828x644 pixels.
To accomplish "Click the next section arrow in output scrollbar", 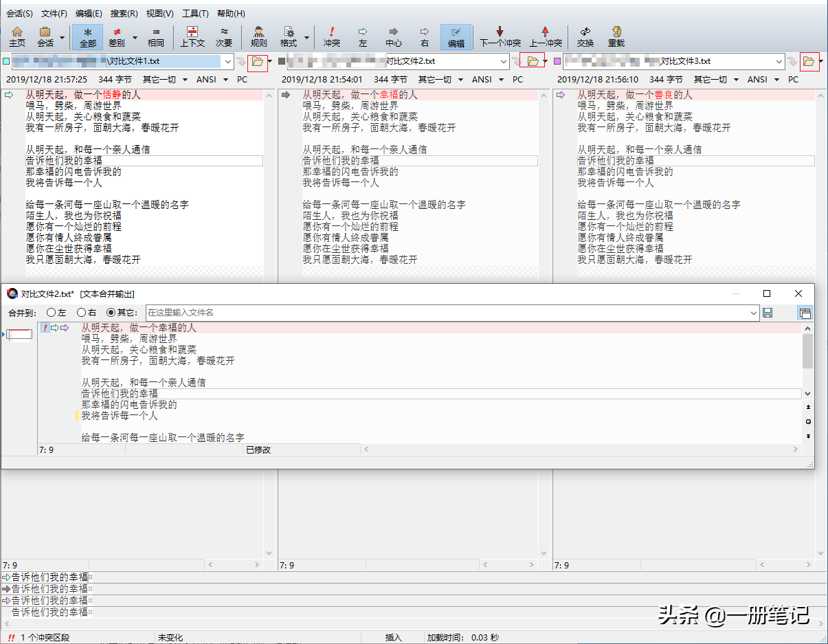I will click(808, 436).
